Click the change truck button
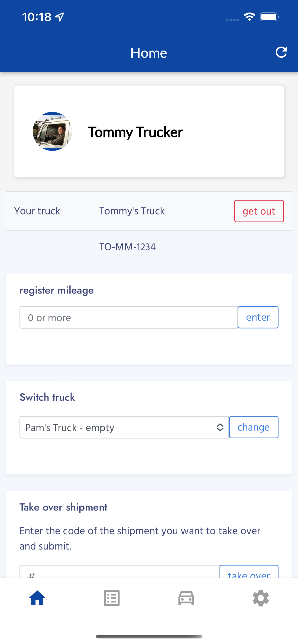 254,427
